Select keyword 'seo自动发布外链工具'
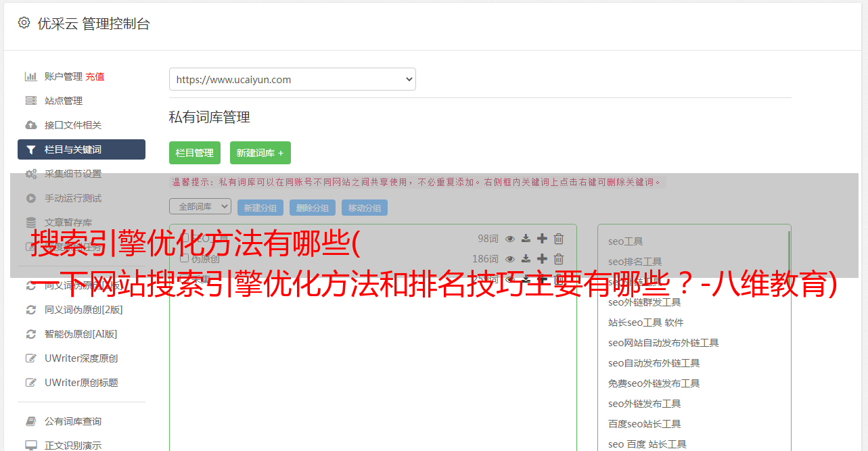The image size is (868, 451). [x=654, y=363]
